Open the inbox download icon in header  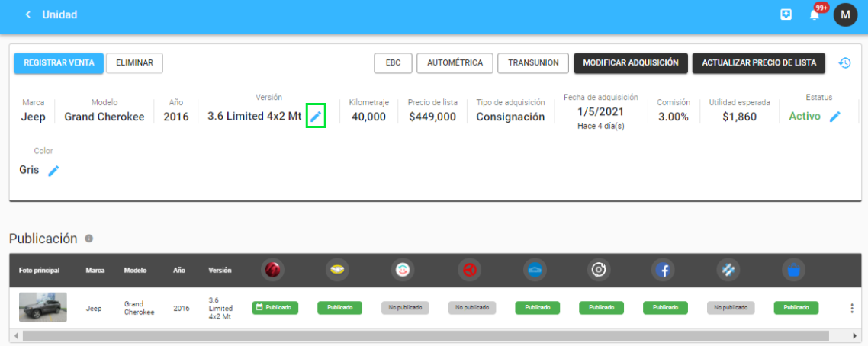click(x=786, y=15)
